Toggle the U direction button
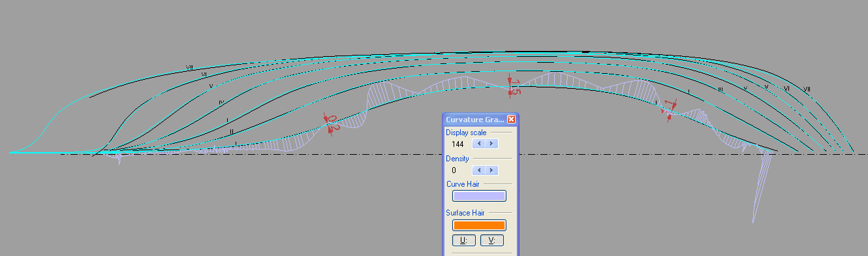Image resolution: width=868 pixels, height=256 pixels. [x=464, y=240]
